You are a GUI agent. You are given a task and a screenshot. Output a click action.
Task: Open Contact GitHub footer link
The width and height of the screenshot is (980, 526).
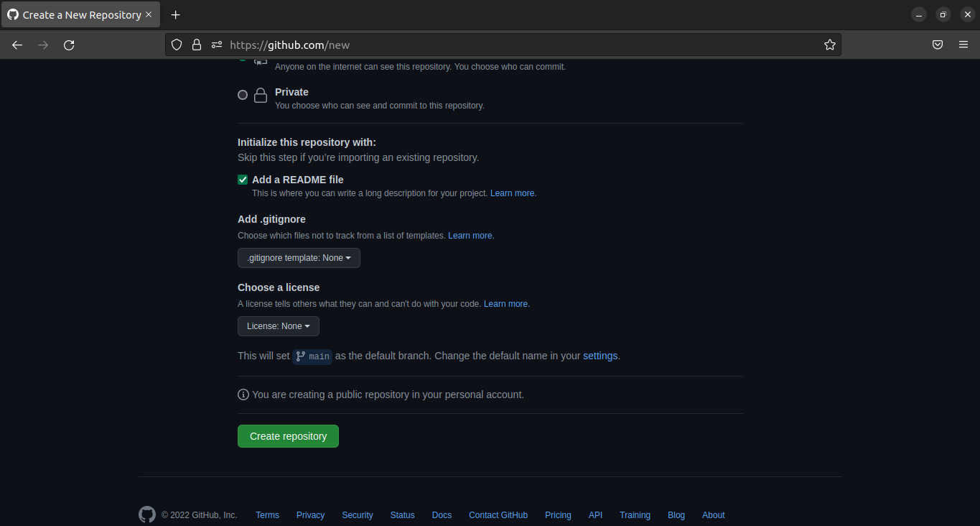[x=498, y=515]
